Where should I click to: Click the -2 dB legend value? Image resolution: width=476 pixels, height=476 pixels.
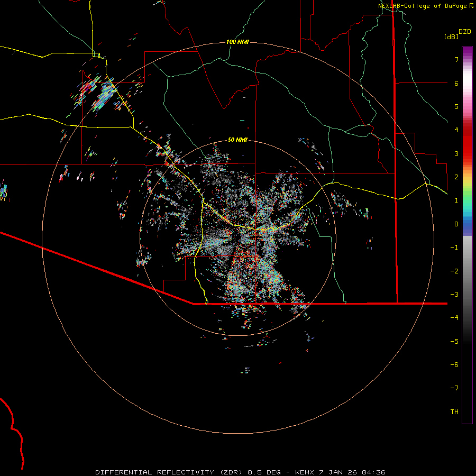pos(454,271)
